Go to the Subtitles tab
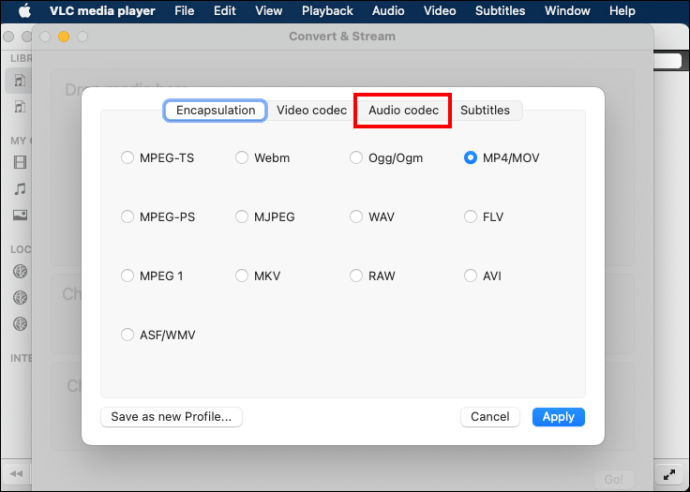The image size is (690, 492). coord(485,110)
